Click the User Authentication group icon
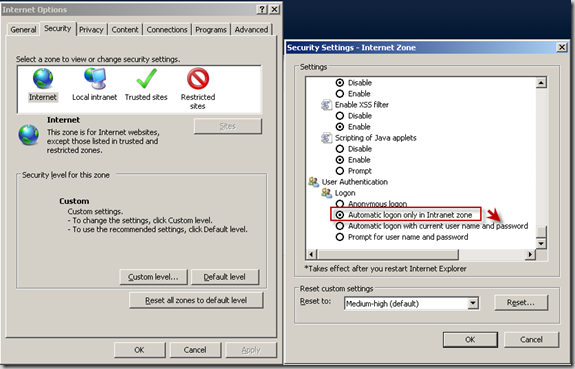 click(314, 182)
